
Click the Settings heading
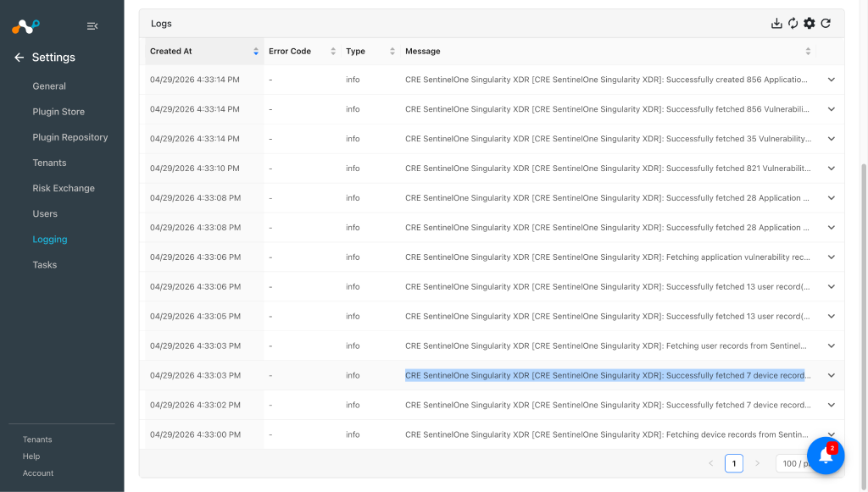click(53, 58)
